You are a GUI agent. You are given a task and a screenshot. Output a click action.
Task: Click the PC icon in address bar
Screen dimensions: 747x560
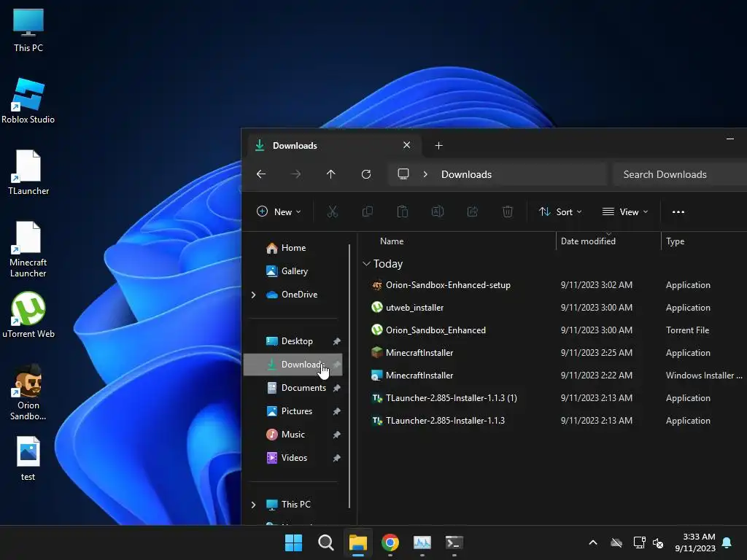pyautogui.click(x=403, y=174)
